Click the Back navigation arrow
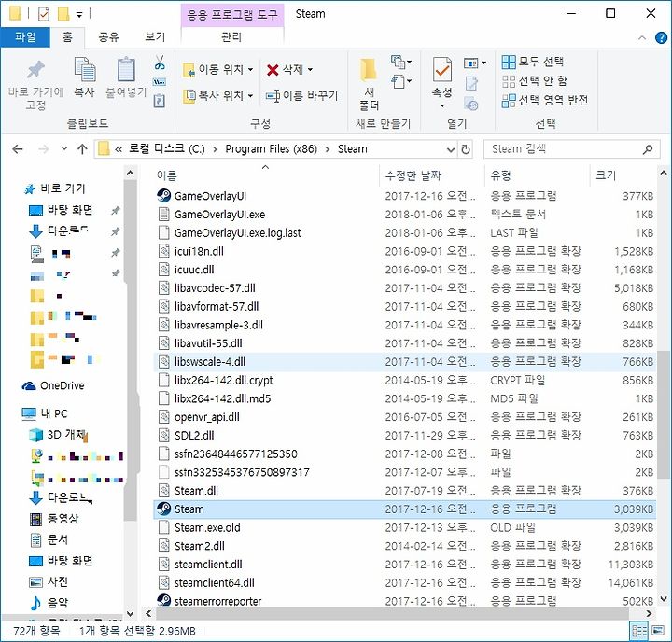 coord(18,149)
